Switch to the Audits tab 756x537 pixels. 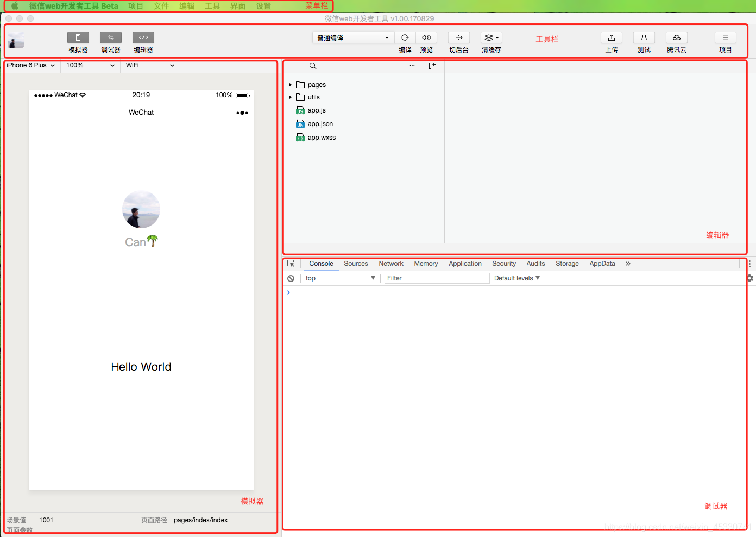535,264
